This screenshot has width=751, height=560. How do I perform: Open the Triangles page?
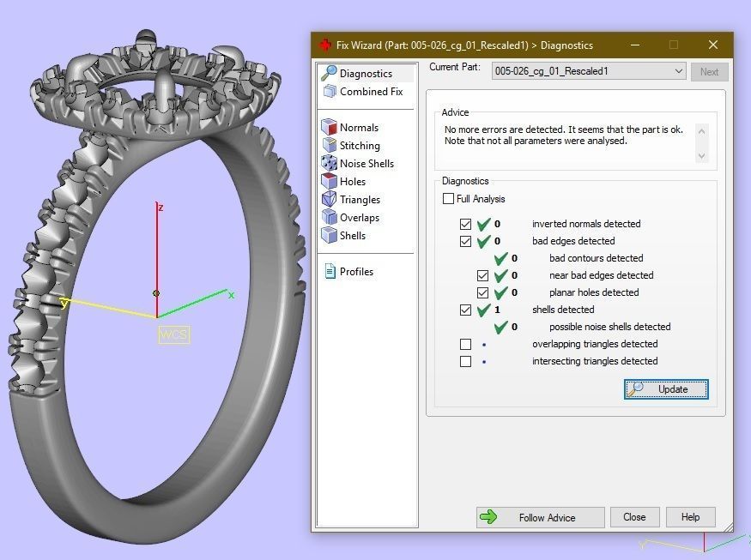(360, 200)
